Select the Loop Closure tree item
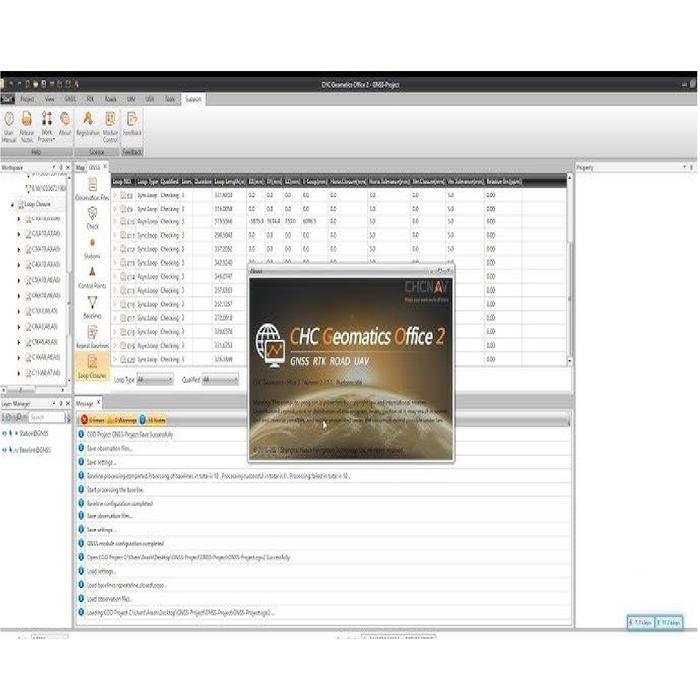 click(38, 204)
